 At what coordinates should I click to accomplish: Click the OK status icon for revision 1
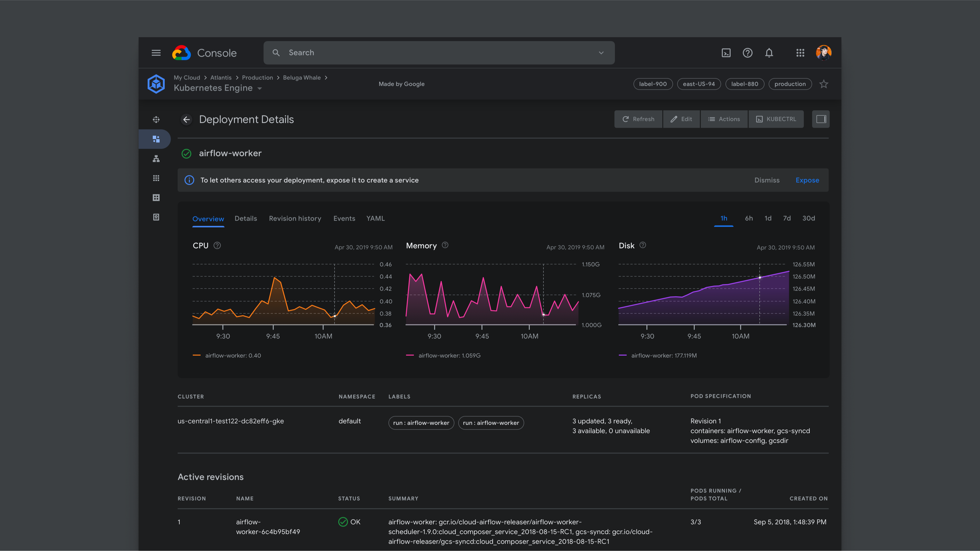(x=343, y=522)
